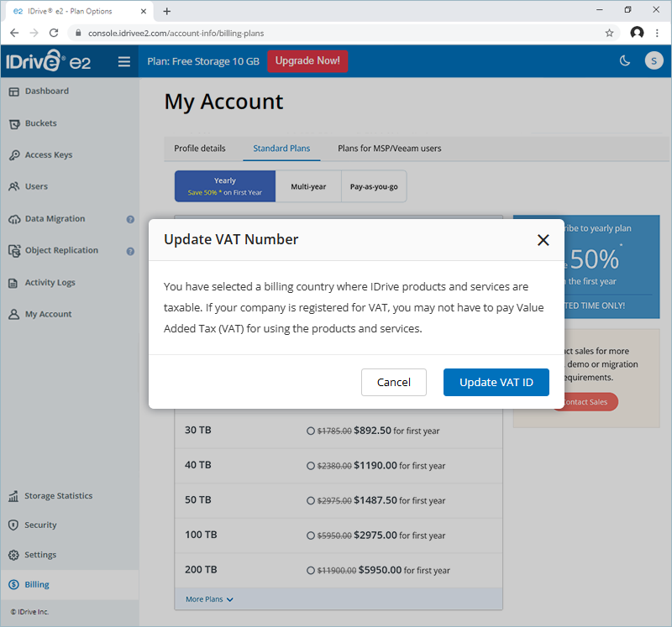The width and height of the screenshot is (672, 627).
Task: Open help tooltip beside Object Replication
Action: [x=130, y=252]
